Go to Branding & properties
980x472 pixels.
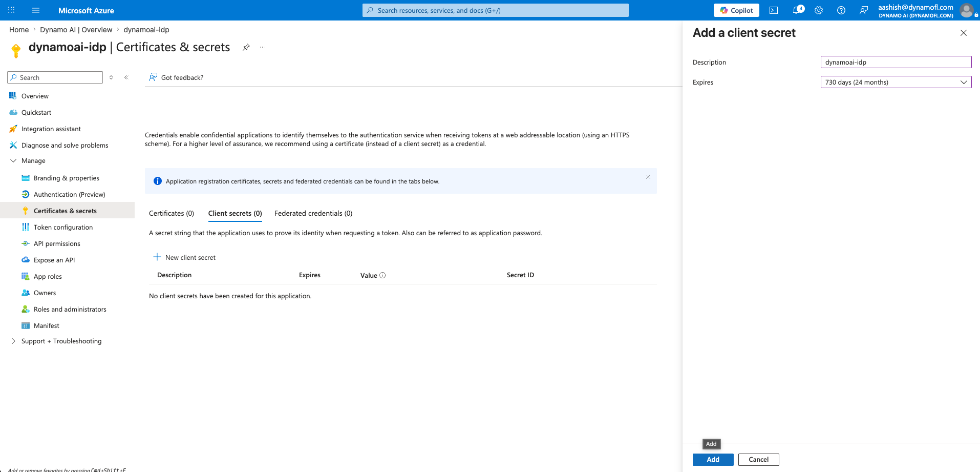[x=67, y=178]
